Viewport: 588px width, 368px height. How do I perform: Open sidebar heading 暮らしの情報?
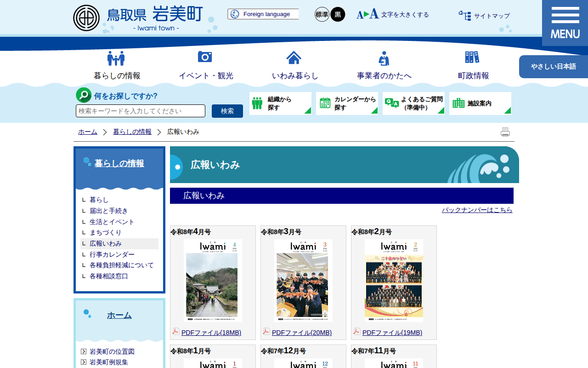point(119,163)
